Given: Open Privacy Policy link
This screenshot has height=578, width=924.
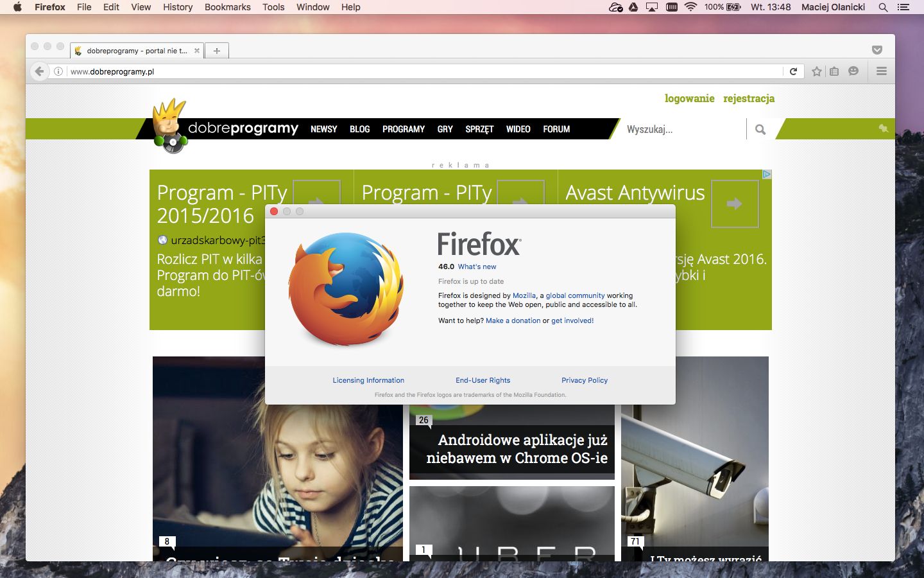Looking at the screenshot, I should tap(585, 380).
